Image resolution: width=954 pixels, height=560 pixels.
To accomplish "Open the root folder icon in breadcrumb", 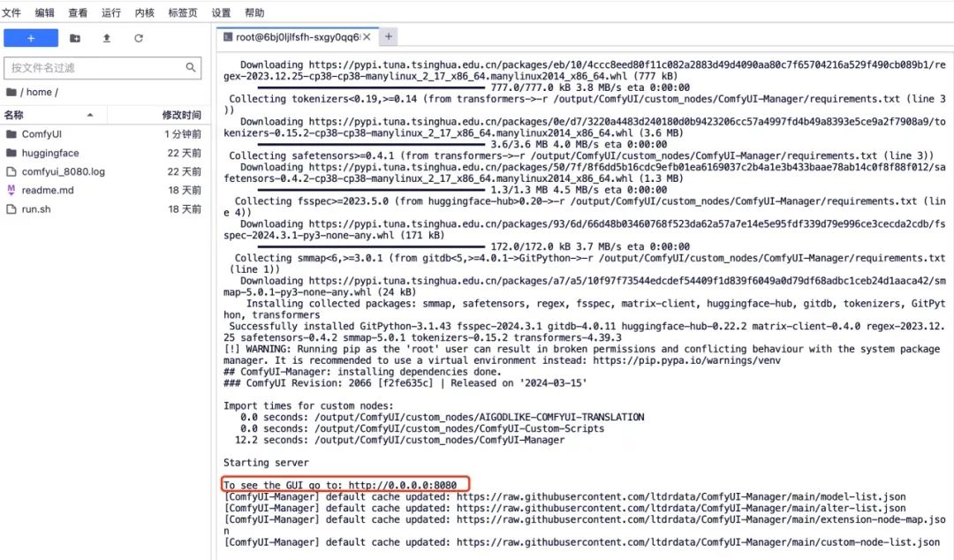I will pos(11,92).
